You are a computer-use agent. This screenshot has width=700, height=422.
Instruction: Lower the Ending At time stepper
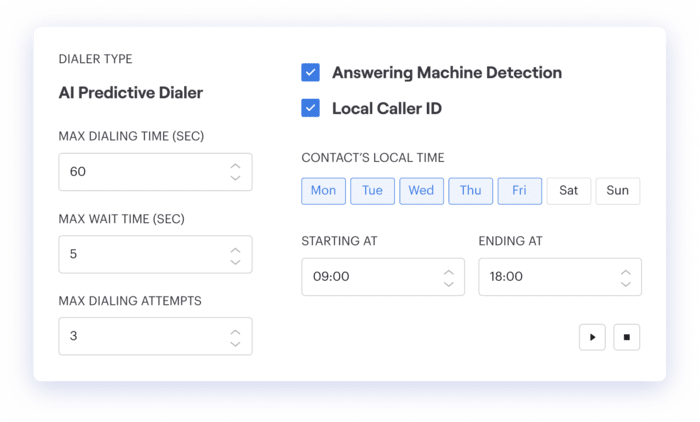pos(625,283)
